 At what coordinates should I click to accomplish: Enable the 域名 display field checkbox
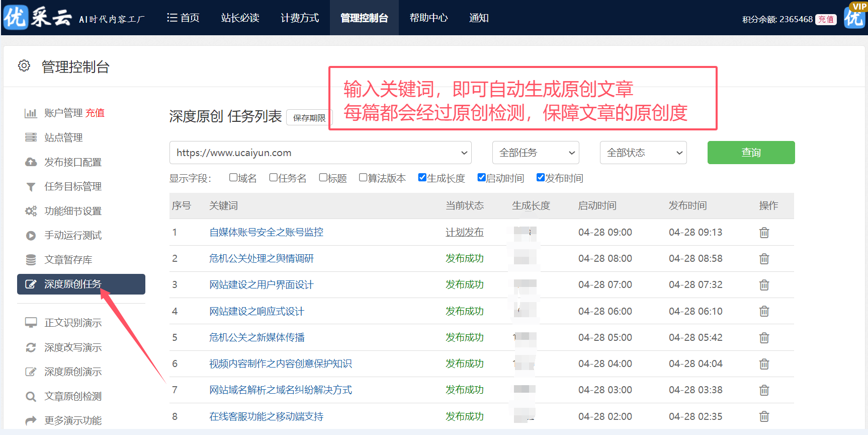click(x=233, y=177)
